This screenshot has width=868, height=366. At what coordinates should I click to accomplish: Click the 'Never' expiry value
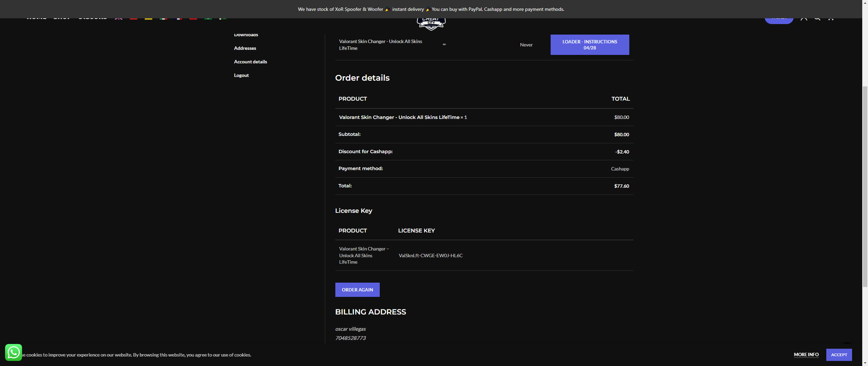[526, 45]
